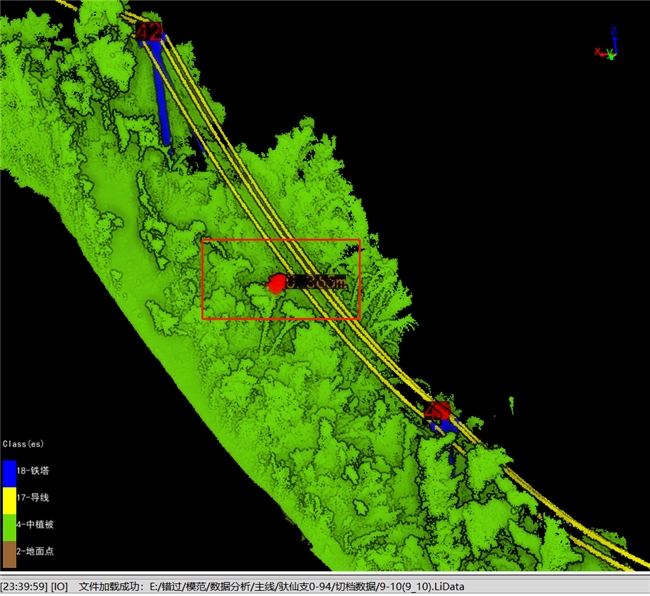Click the [23:39:59] timestamp in status bar
Screen dimensions: 650x596
point(23,586)
